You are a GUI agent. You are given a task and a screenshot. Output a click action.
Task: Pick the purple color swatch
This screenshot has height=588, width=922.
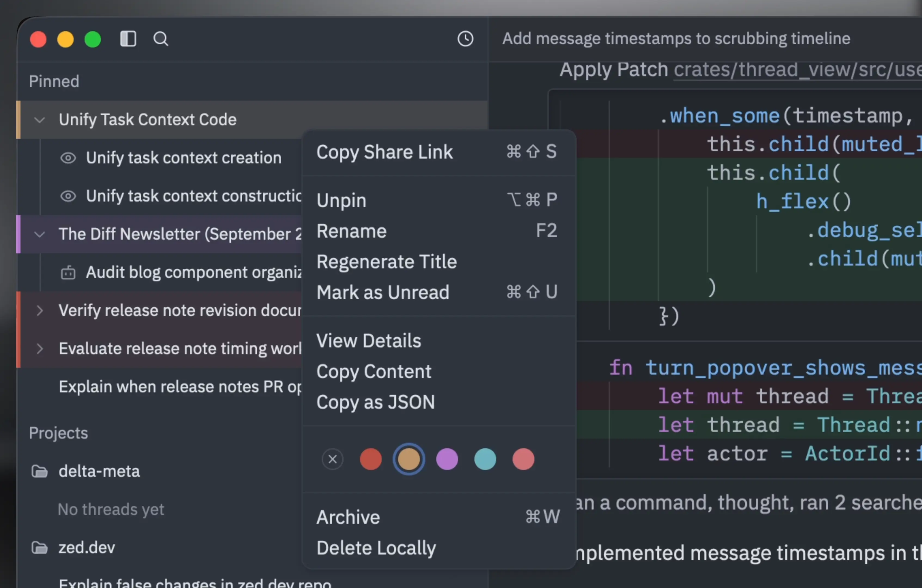tap(447, 459)
